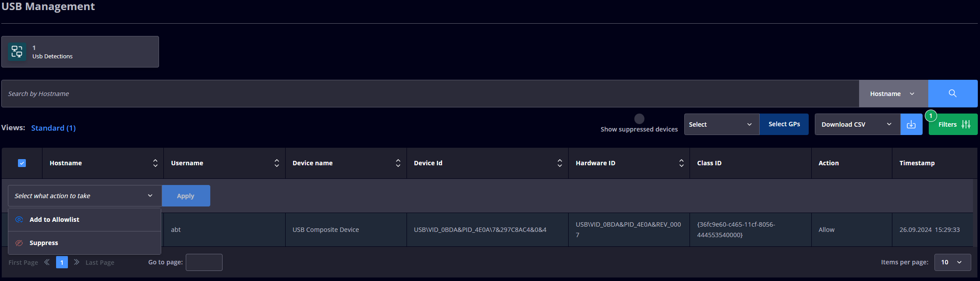Click Device Id value USB\VID_0BDA&PID_4E0A\7&297C8AC4&0&4

point(480,230)
